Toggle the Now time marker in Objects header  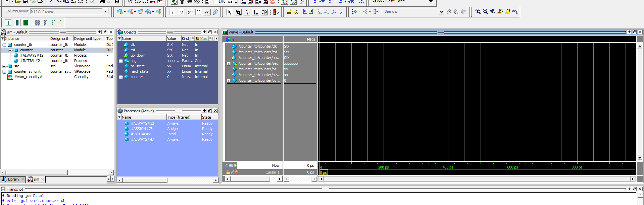[202, 39]
